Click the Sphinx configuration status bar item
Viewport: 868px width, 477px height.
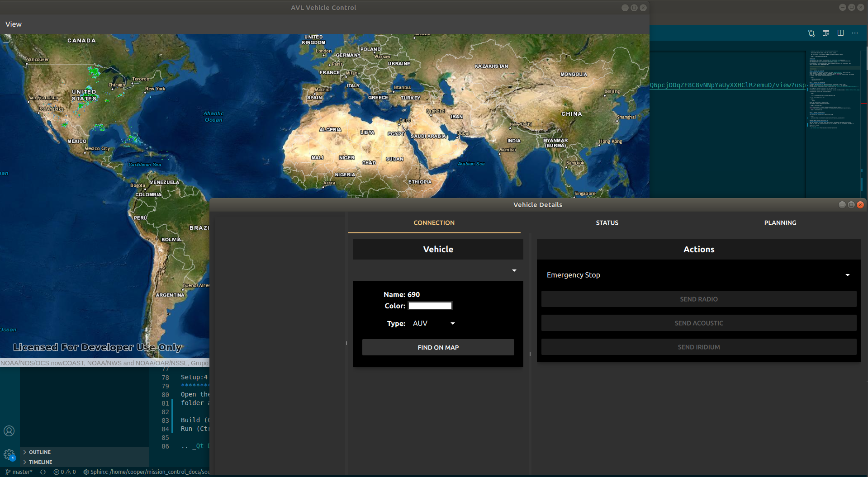click(x=146, y=472)
